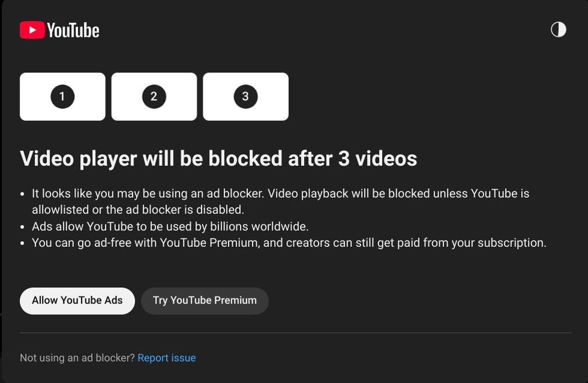
Task: Click the Try YouTube Premium button
Action: click(x=205, y=301)
